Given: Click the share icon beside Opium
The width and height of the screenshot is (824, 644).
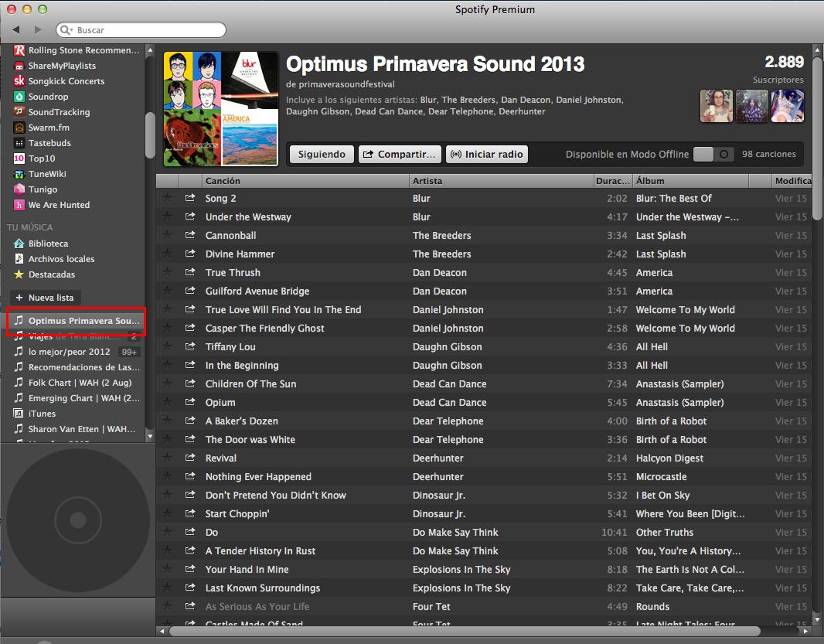Looking at the screenshot, I should tap(190, 403).
